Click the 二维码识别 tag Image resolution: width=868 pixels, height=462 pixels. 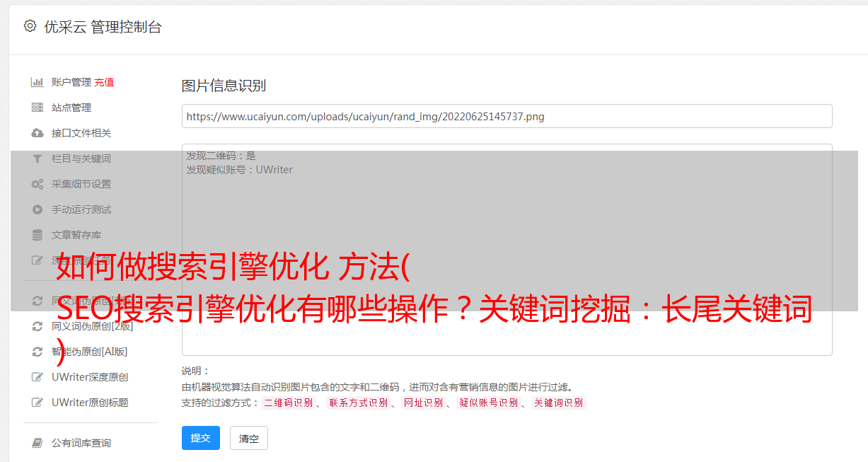pos(288,403)
